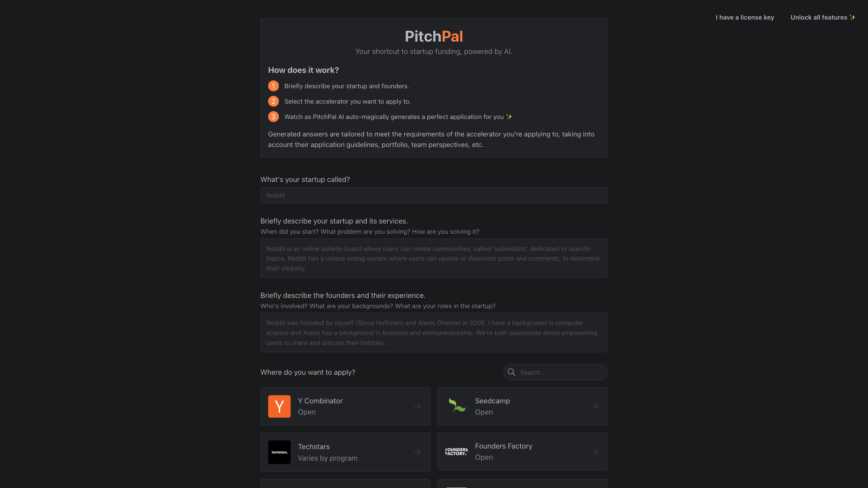Click the magnifying glass search icon
Image resolution: width=868 pixels, height=488 pixels.
point(511,372)
